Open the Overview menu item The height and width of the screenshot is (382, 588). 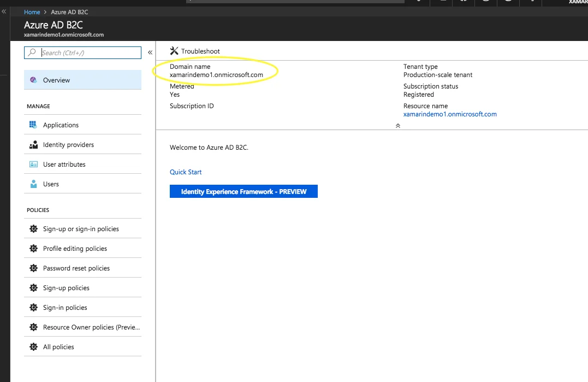[82, 80]
